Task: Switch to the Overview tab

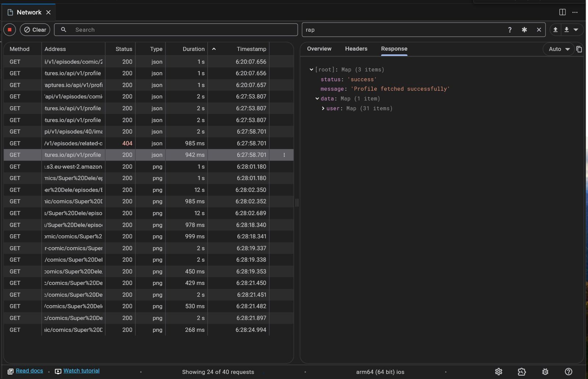Action: point(319,49)
